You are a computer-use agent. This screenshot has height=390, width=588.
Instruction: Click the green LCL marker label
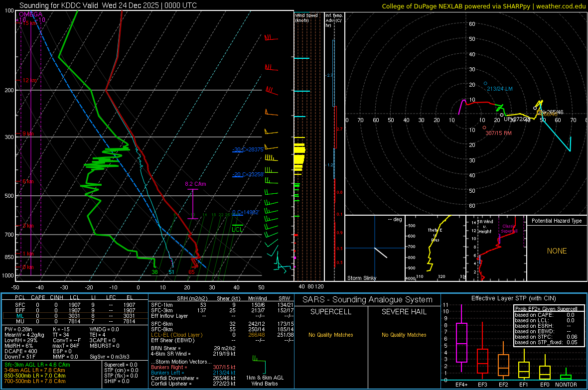click(237, 230)
